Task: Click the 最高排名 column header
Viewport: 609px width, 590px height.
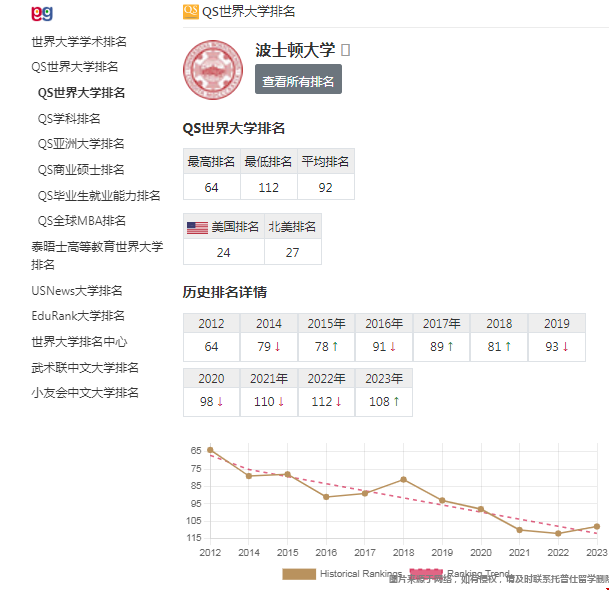Action: pyautogui.click(x=212, y=161)
